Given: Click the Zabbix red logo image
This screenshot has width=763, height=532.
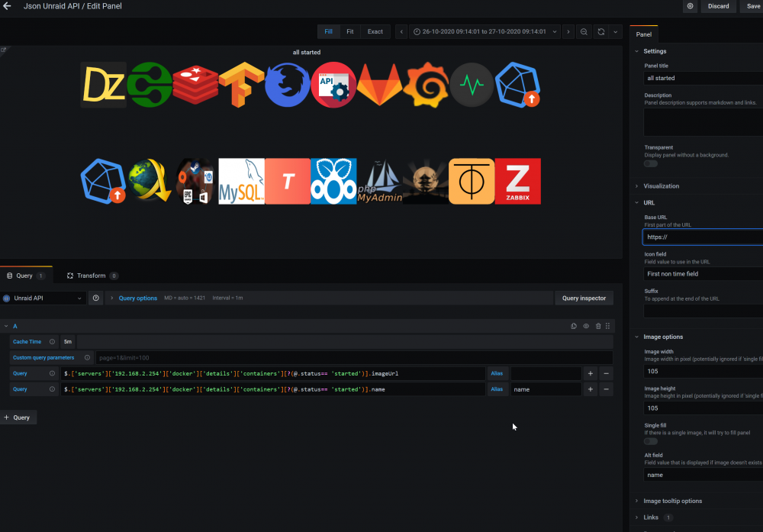Looking at the screenshot, I should pos(518,181).
